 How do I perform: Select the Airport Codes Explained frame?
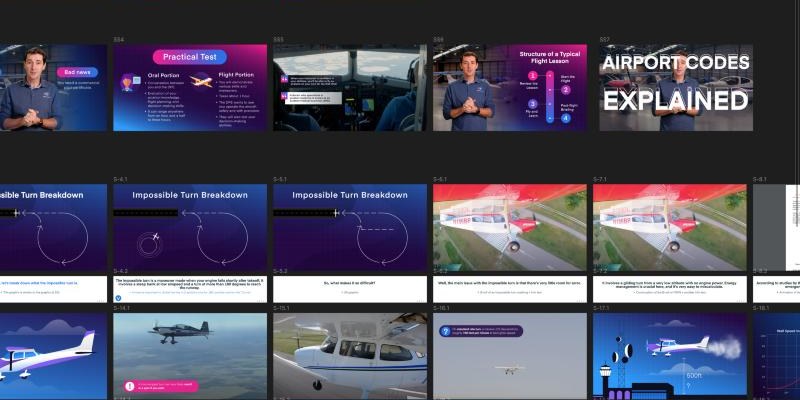(676, 87)
